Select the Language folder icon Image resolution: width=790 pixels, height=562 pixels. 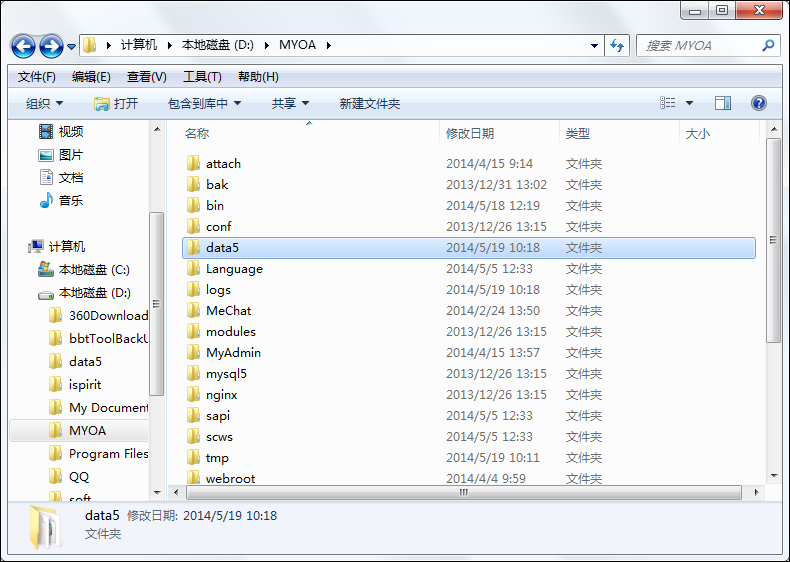193,269
